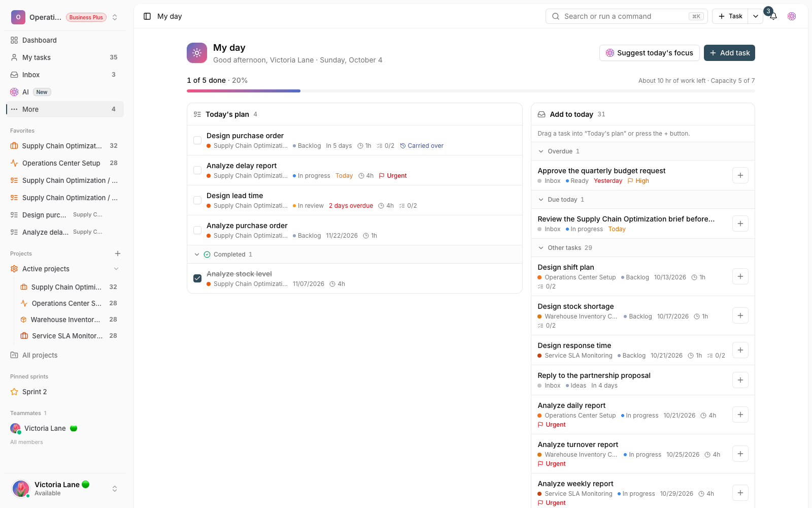812x508 pixels.
Task: Click the Add task button
Action: coord(729,53)
